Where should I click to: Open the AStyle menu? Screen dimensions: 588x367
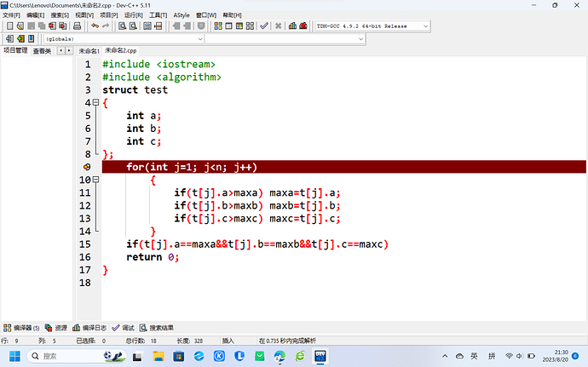[x=182, y=15]
